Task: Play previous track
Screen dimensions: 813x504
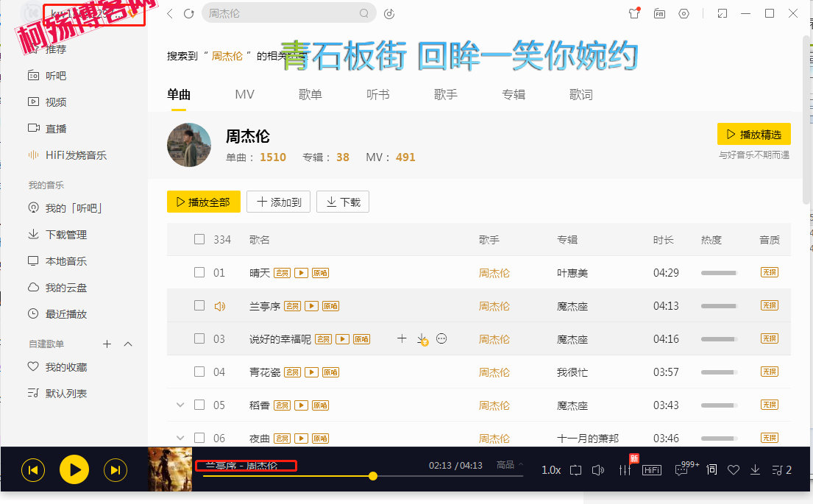Action: pyautogui.click(x=33, y=470)
